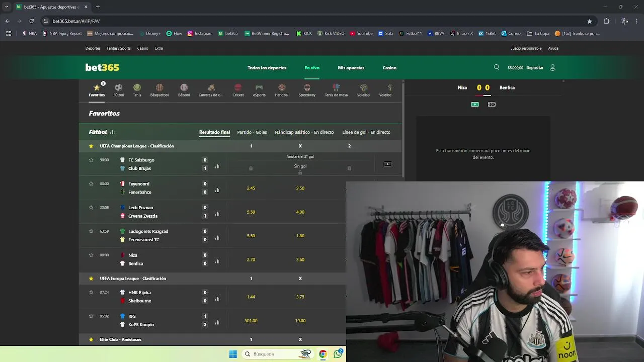
Task: Open the bet365 search magnifier
Action: [x=497, y=67]
